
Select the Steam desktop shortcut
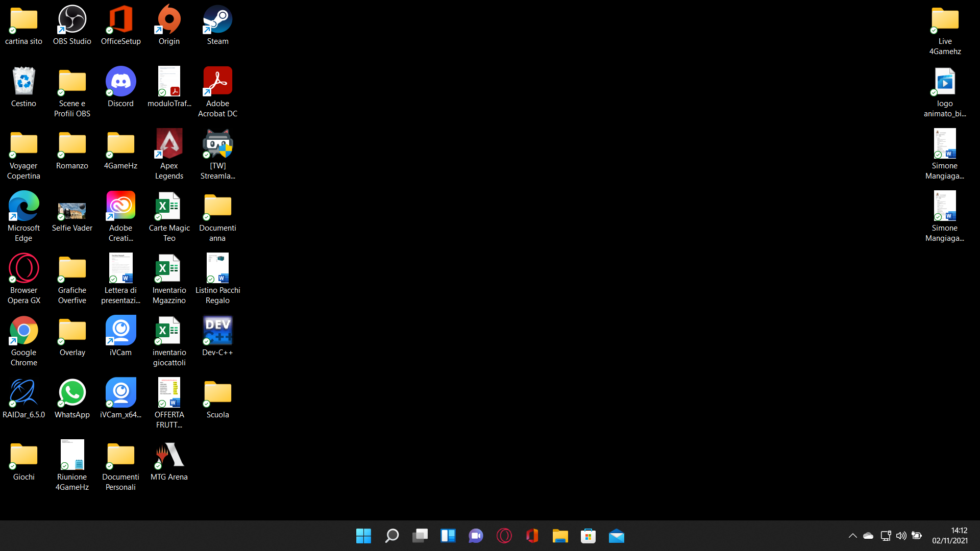pyautogui.click(x=217, y=26)
